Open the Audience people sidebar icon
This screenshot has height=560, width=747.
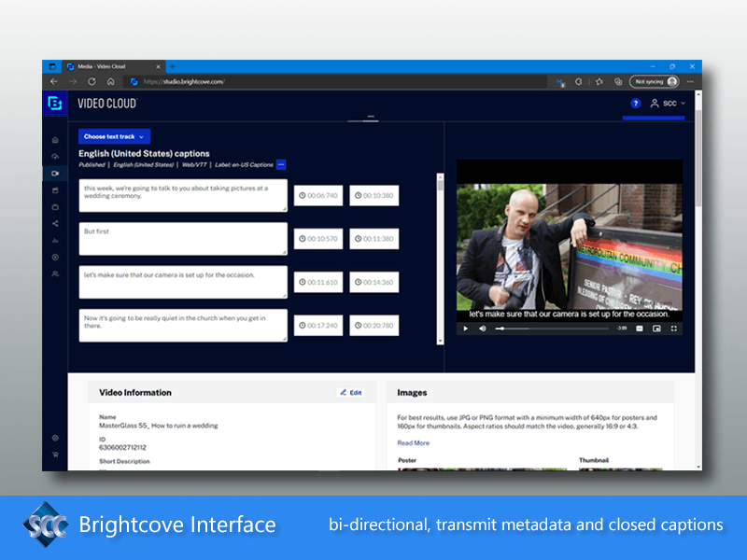(55, 273)
